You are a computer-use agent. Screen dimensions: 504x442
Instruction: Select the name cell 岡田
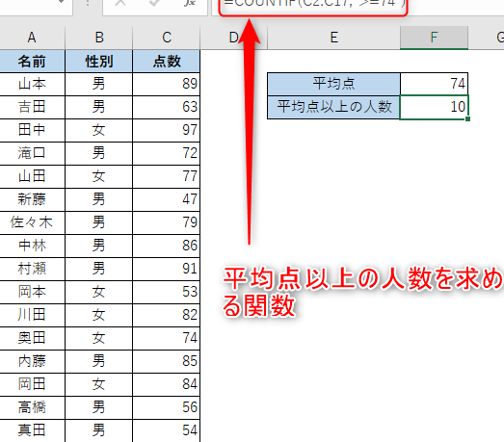(32, 385)
